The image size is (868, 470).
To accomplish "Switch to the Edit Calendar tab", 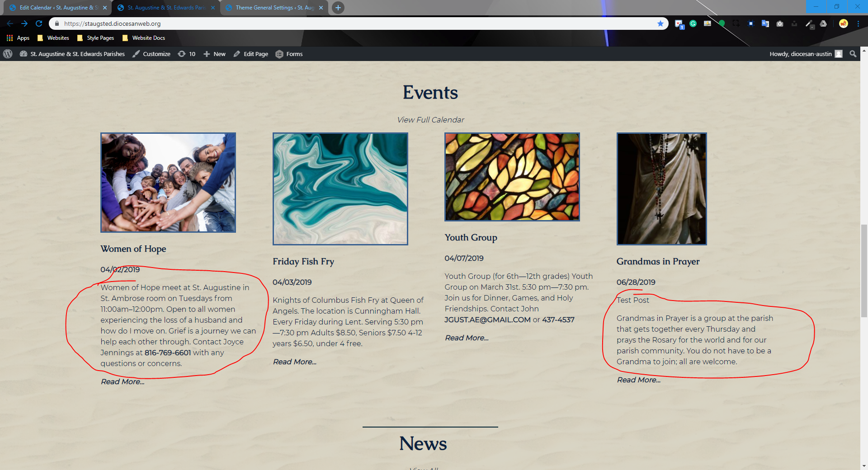I will [54, 8].
